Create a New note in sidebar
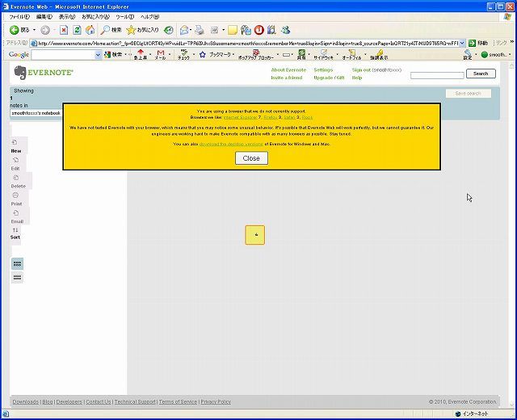This screenshot has height=420, width=517. 15,146
